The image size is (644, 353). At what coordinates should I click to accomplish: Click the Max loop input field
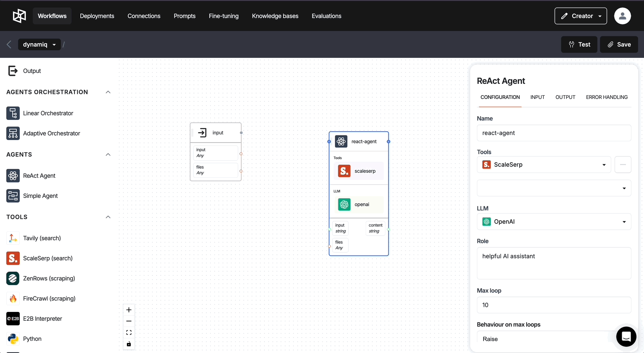[x=554, y=305]
